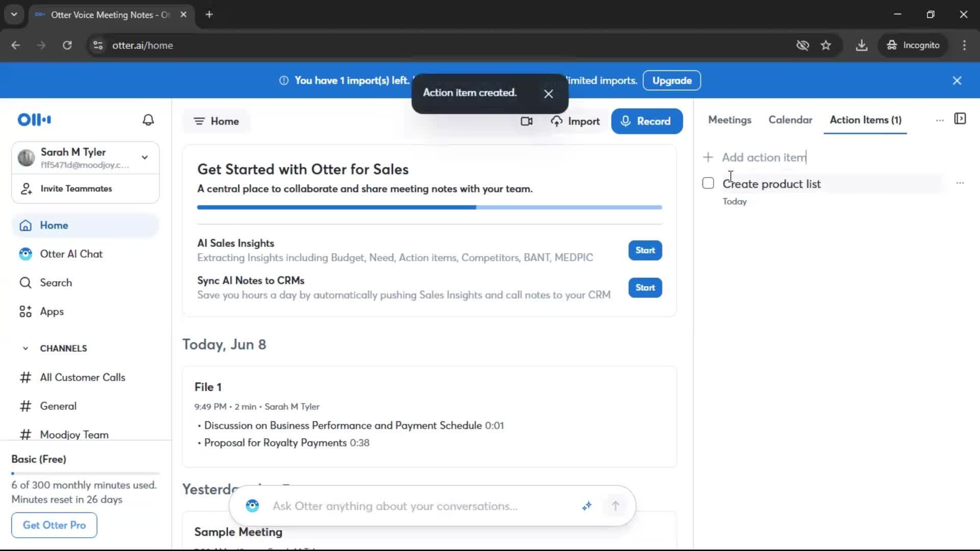Viewport: 980px width, 551px height.
Task: Collapse the Channels section
Action: click(26, 348)
